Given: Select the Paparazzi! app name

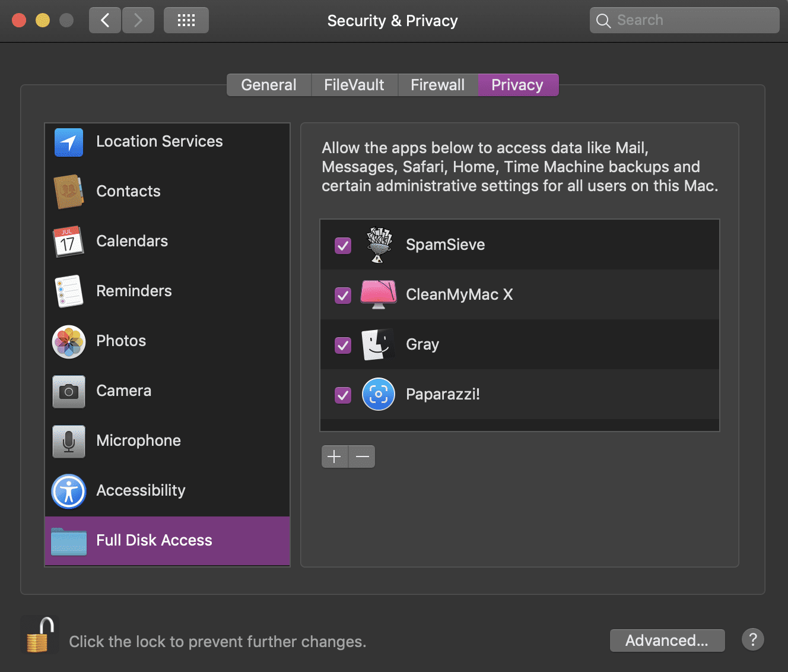Looking at the screenshot, I should click(x=443, y=394).
